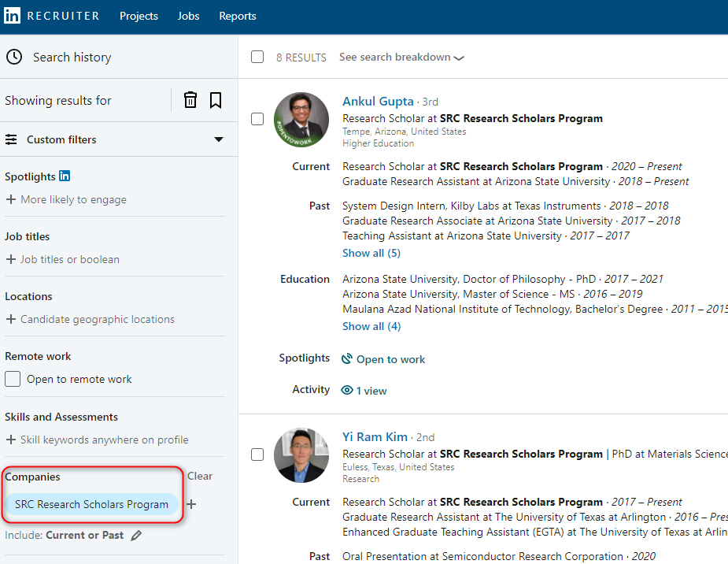Viewport: 728px width, 564px height.
Task: Click Euless, Texas, United States location text
Action: point(398,467)
